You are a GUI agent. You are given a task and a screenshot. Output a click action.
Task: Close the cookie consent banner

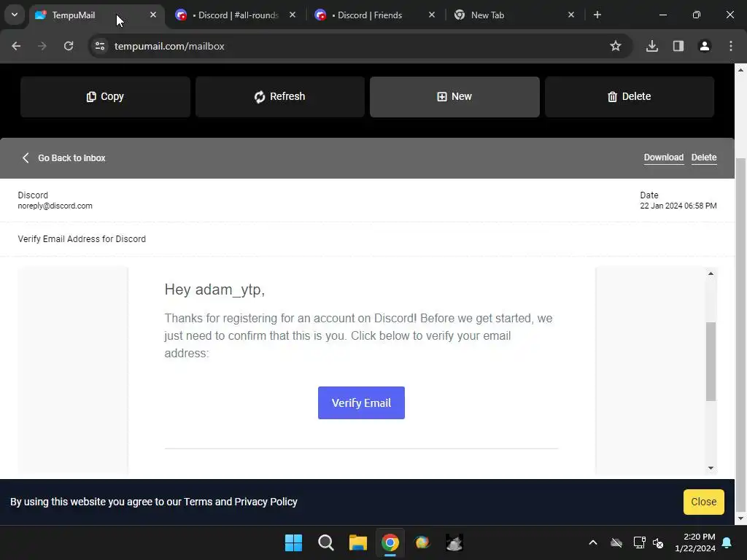pyautogui.click(x=703, y=502)
